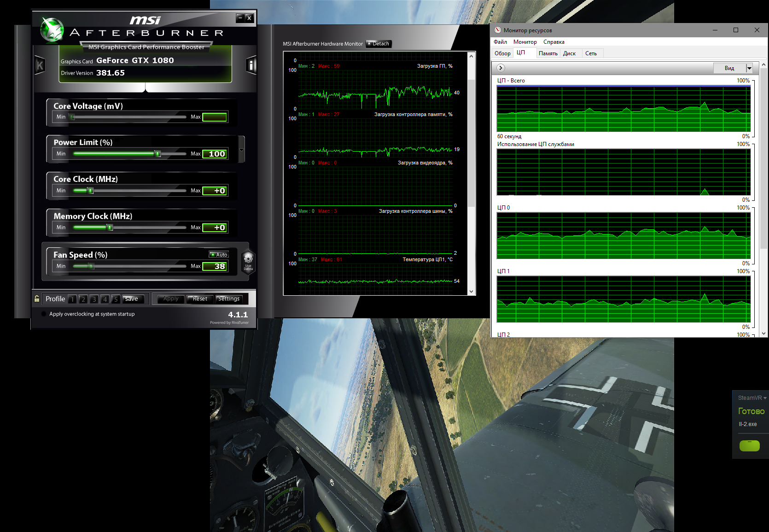The image size is (769, 532).
Task: Load Afterburner profile slot 1
Action: 72,299
